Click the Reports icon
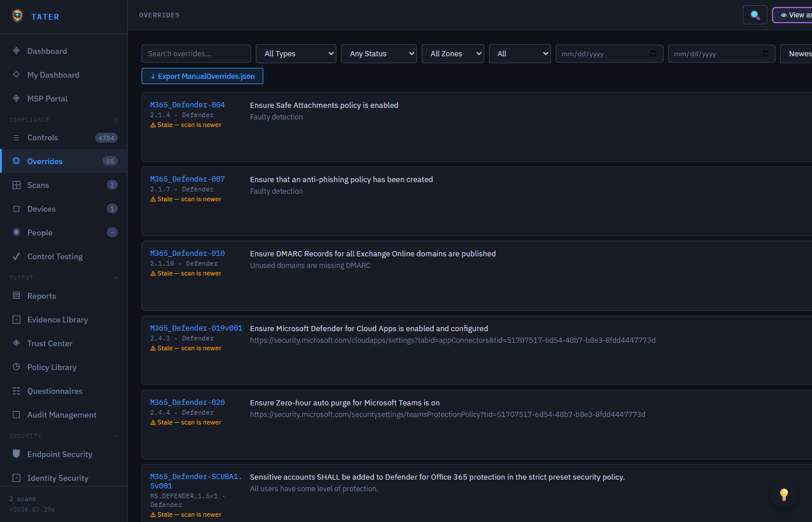The height and width of the screenshot is (522, 812). click(16, 296)
